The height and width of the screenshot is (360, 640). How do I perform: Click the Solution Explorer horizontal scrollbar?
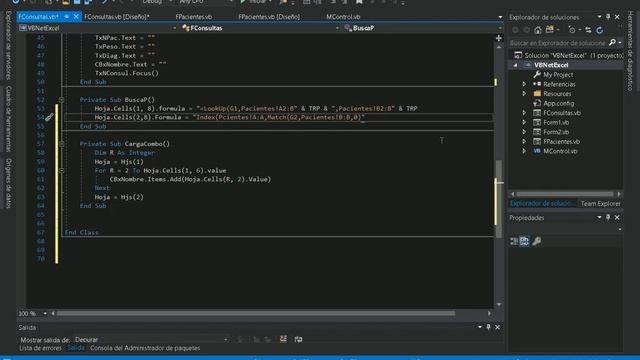pyautogui.click(x=565, y=194)
